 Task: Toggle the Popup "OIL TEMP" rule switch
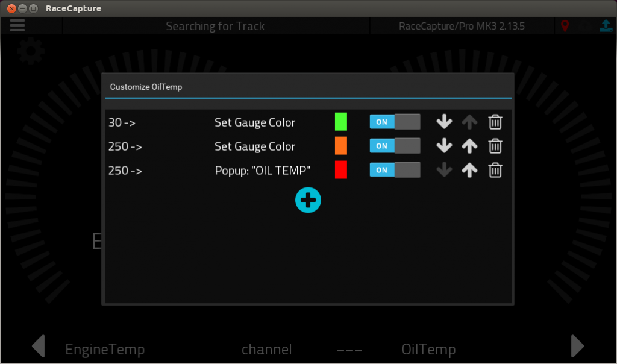[x=395, y=170]
